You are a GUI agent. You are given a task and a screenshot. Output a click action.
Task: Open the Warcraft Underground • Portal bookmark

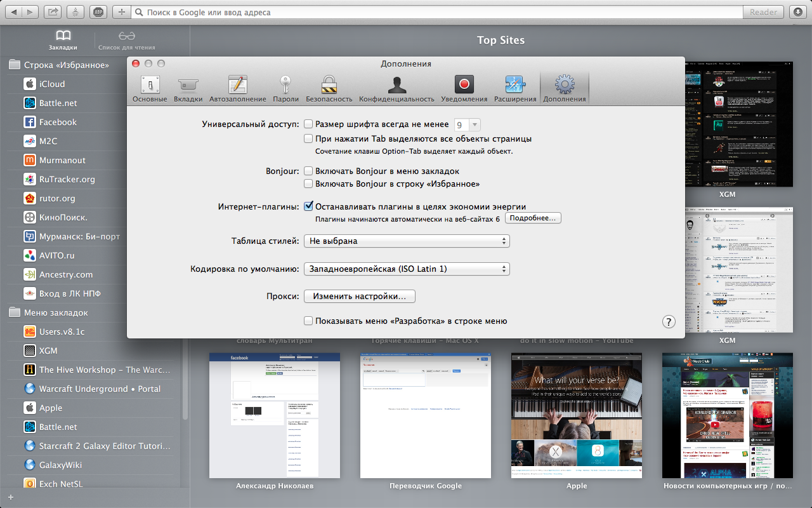tap(91, 389)
